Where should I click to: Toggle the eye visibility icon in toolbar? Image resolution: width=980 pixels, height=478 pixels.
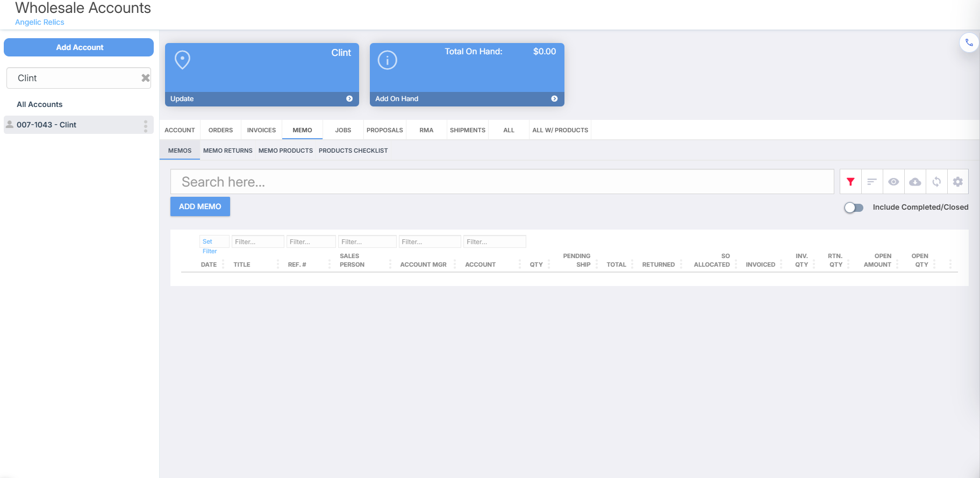(893, 182)
